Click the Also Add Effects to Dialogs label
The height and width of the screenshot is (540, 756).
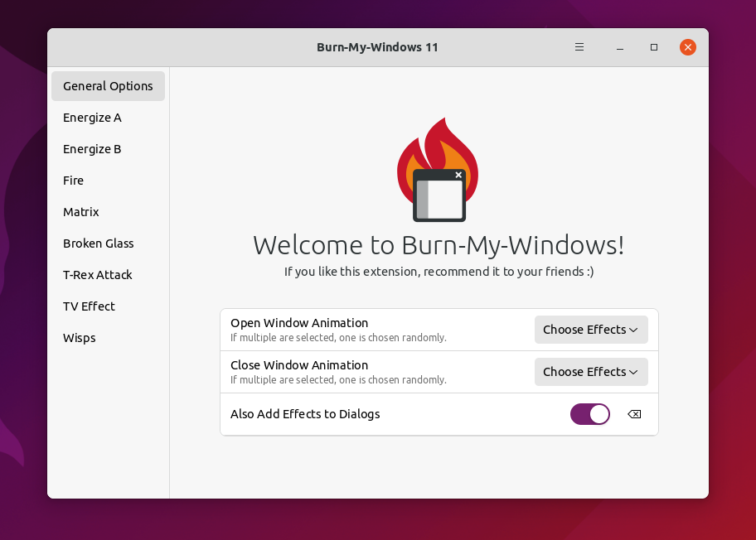(305, 414)
